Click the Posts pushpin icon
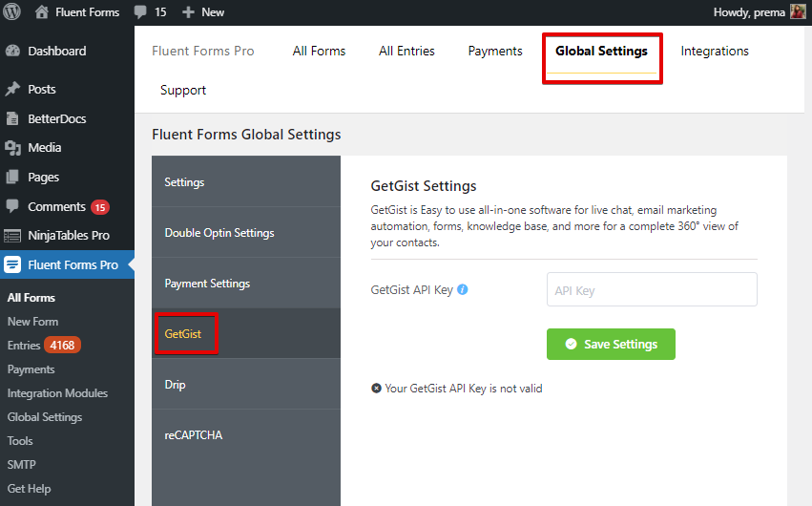812x506 pixels. pos(12,89)
